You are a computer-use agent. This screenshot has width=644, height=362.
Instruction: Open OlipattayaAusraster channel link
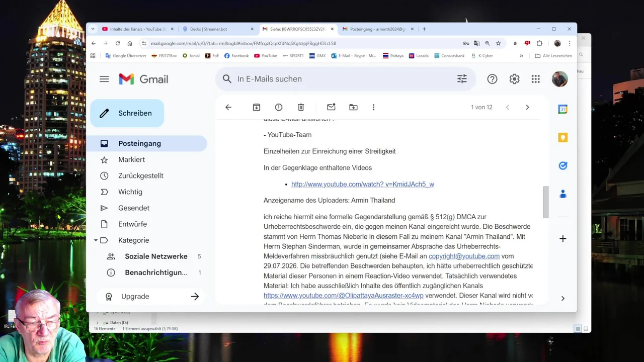[x=343, y=296]
